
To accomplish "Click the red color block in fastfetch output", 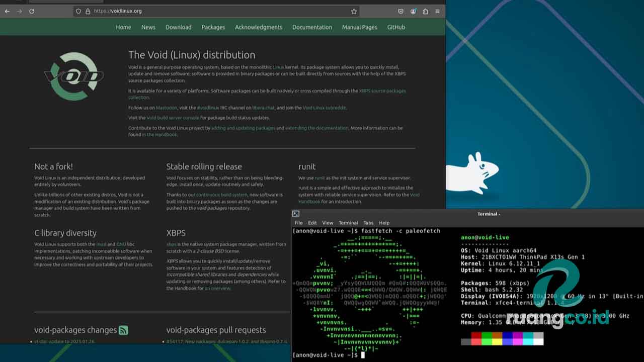I will pos(476,335).
